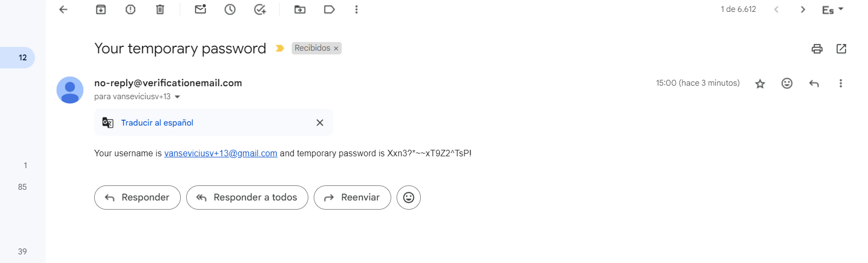Open the Move to folder icon
Screen dimensions: 868x263
(300, 9)
